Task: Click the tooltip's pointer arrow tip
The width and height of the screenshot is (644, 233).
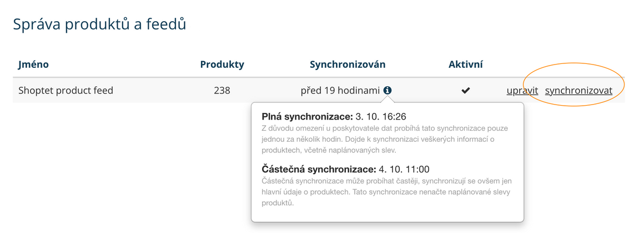Action: coord(388,98)
